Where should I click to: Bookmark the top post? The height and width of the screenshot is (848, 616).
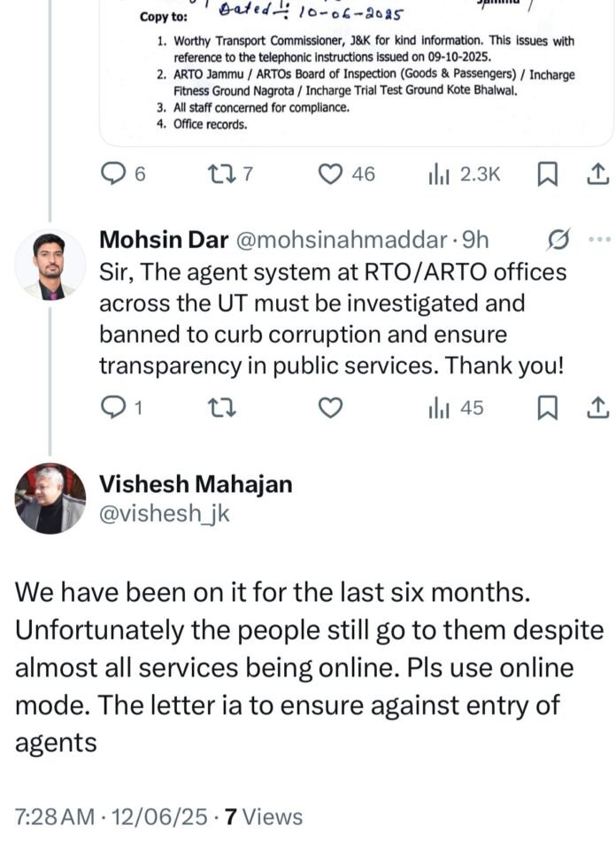548,174
